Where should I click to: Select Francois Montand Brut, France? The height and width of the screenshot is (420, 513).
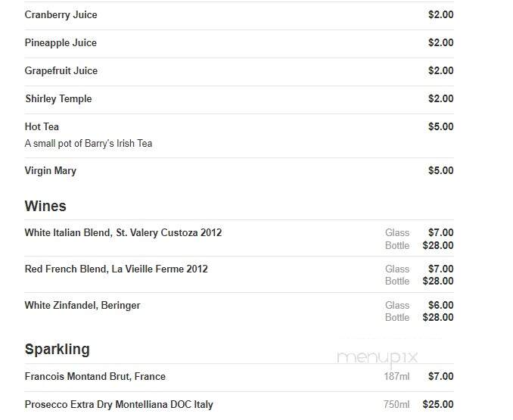point(95,377)
